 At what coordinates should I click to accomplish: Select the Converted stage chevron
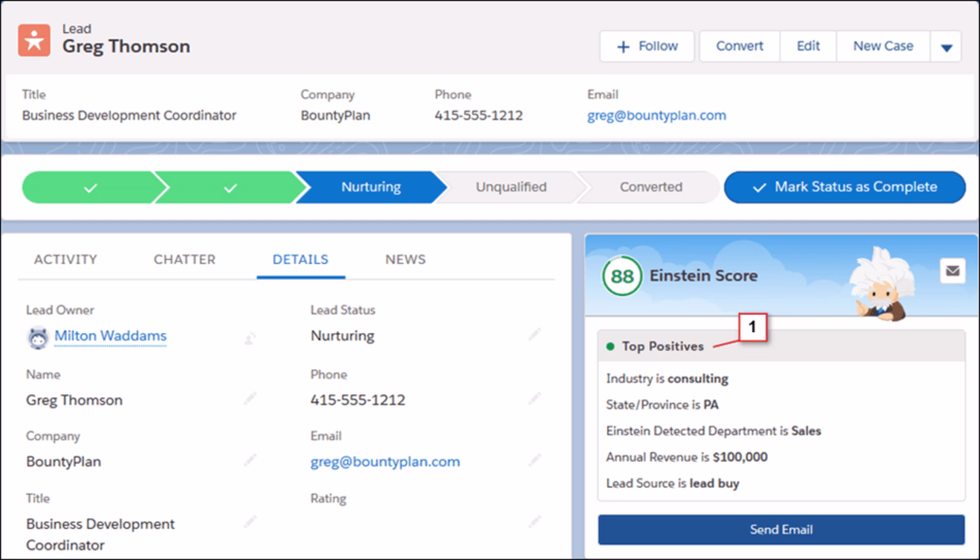pyautogui.click(x=650, y=187)
